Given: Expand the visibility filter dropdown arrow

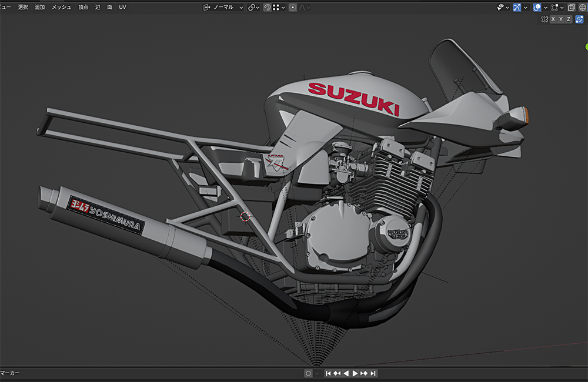Looking at the screenshot, I should (507, 8).
